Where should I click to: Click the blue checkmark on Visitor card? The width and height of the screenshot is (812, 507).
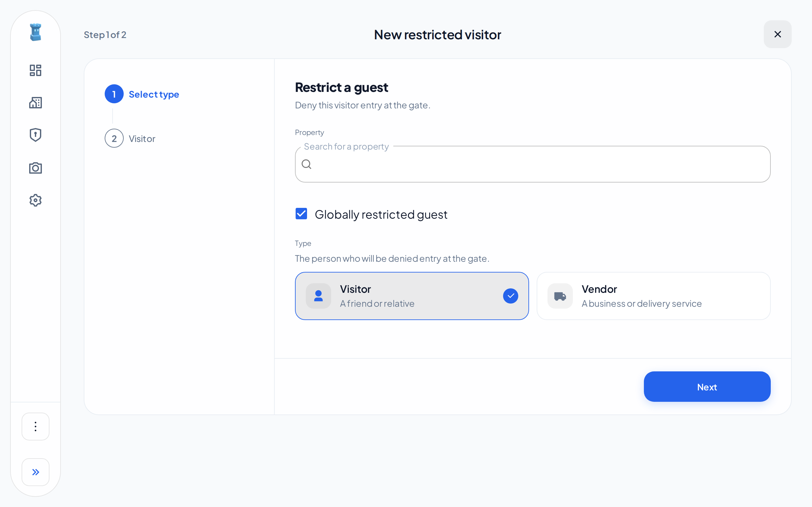click(511, 296)
